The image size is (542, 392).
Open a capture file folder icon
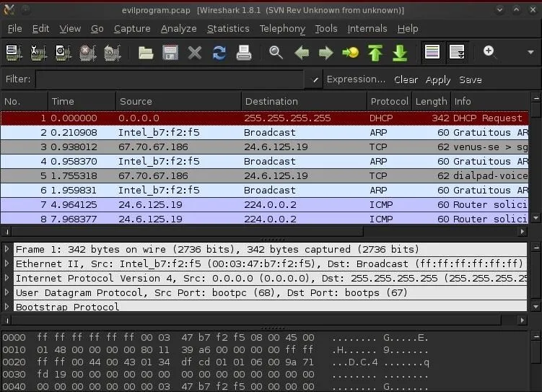tap(146, 53)
